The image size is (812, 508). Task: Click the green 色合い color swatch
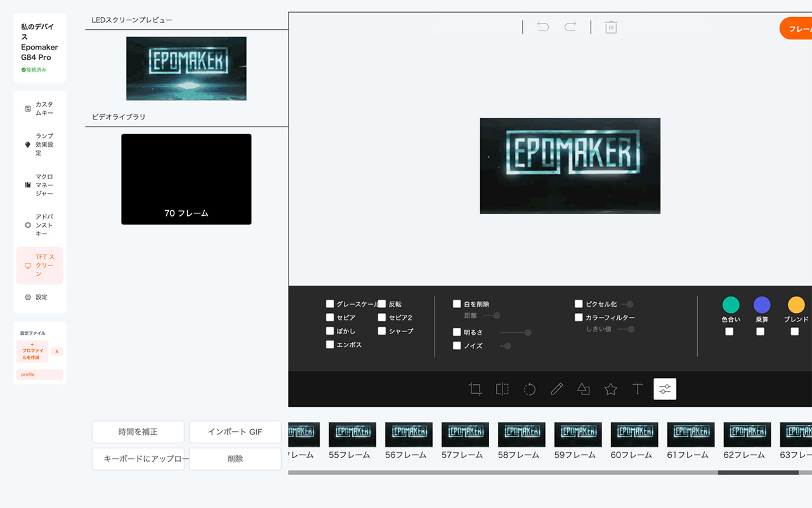coord(731,305)
